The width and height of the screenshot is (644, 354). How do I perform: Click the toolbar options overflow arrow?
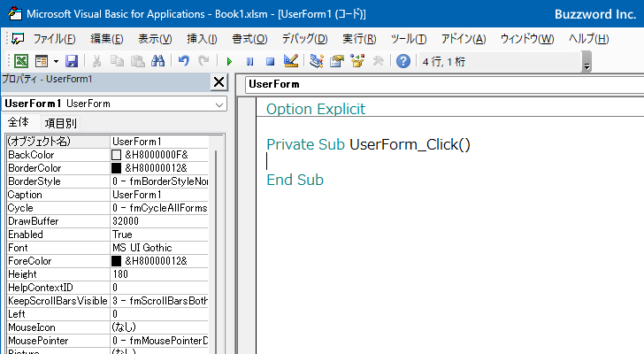(x=586, y=62)
